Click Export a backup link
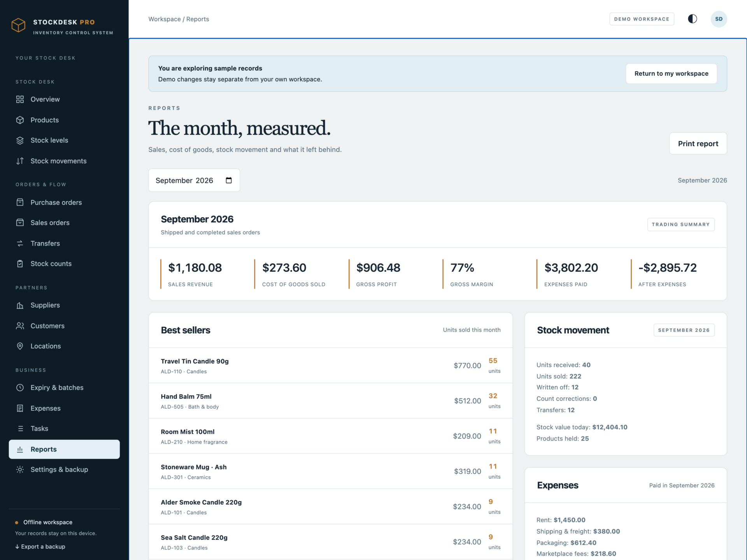 (x=40, y=546)
